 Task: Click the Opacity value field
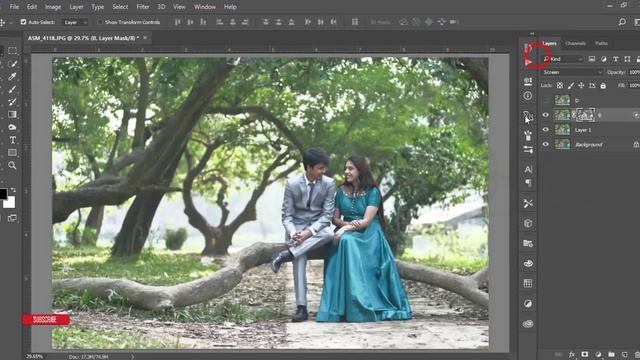(634, 72)
